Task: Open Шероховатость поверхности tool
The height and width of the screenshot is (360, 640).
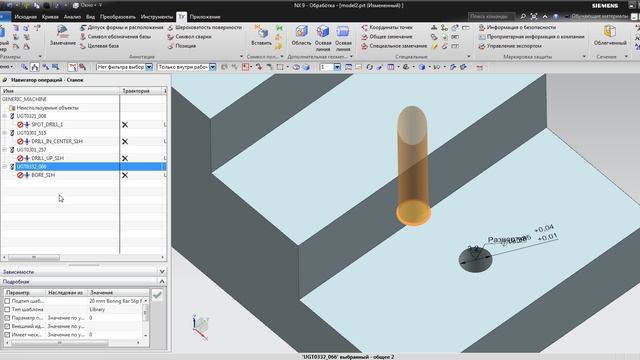Action: (204, 27)
